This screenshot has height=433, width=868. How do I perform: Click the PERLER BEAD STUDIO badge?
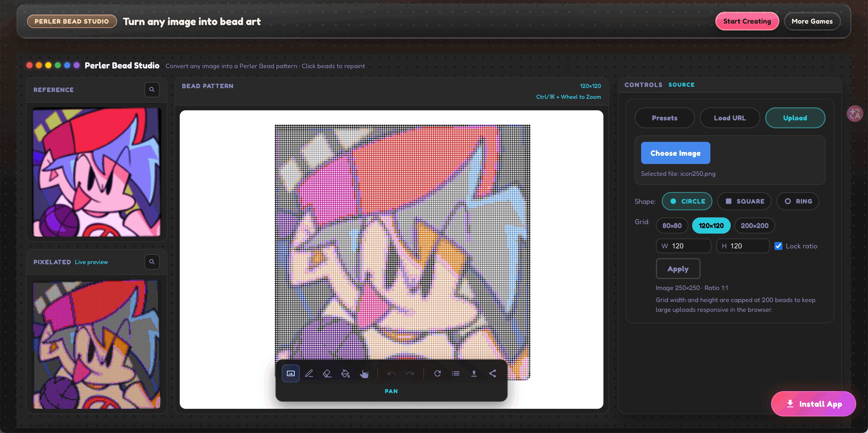pyautogui.click(x=72, y=21)
